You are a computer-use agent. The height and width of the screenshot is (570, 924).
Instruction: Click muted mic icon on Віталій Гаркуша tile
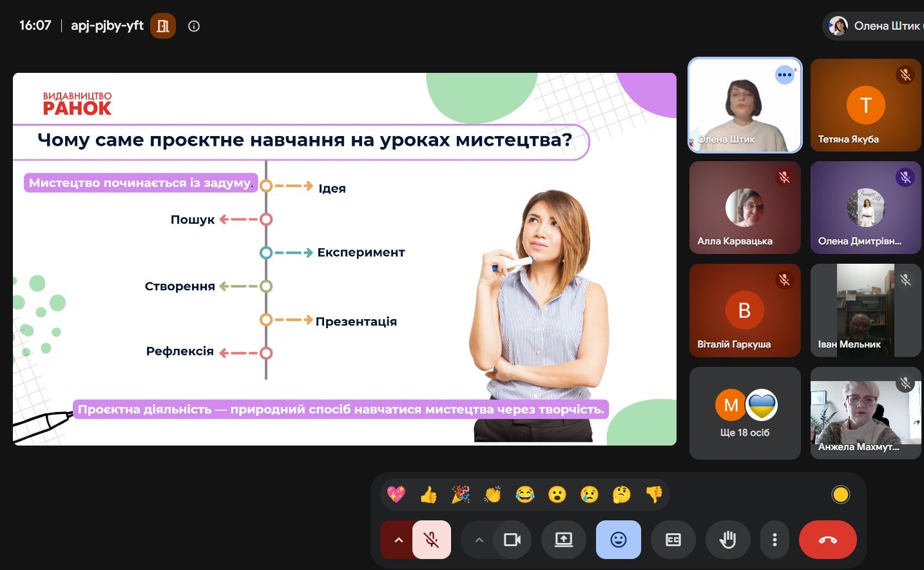tap(784, 280)
